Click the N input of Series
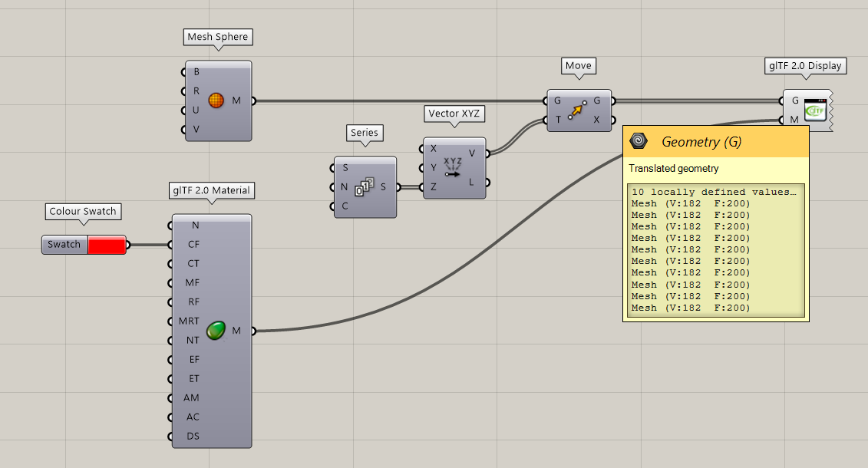Viewport: 868px width, 468px height. pyautogui.click(x=345, y=187)
